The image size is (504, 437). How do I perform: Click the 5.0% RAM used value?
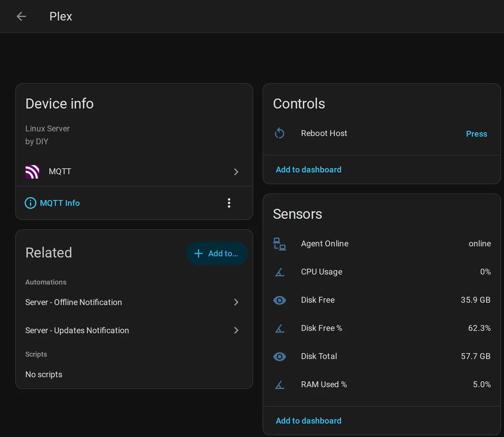click(x=482, y=384)
